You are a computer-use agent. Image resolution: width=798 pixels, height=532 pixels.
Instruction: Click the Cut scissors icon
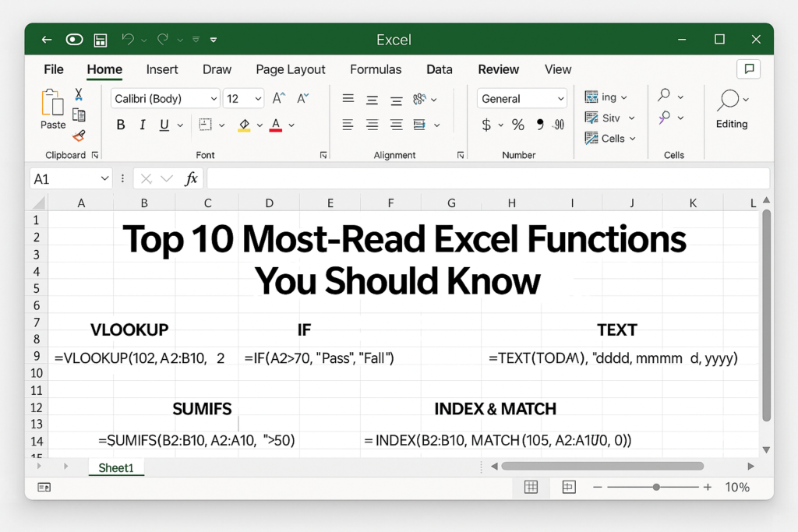(79, 94)
